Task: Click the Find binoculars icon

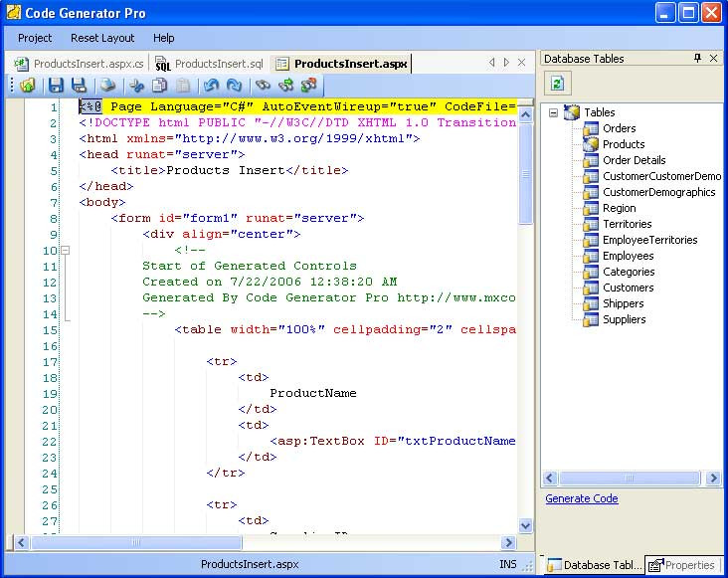Action: click(263, 86)
